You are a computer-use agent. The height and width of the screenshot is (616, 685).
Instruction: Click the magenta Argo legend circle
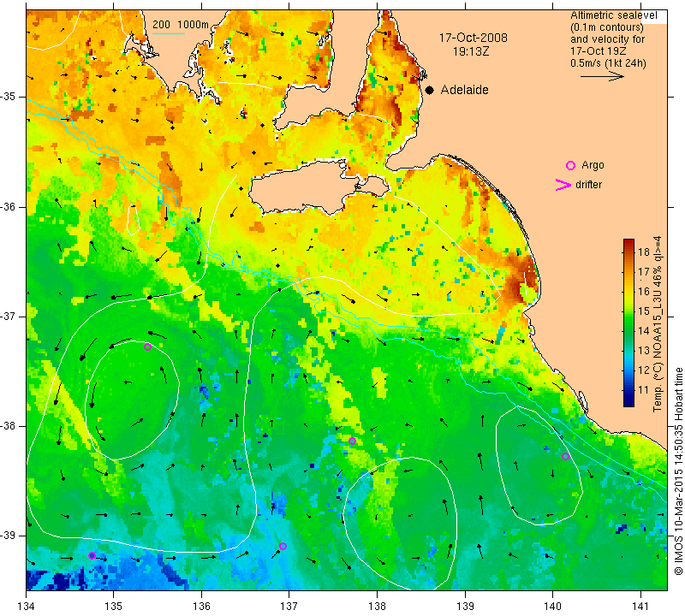pos(570,165)
